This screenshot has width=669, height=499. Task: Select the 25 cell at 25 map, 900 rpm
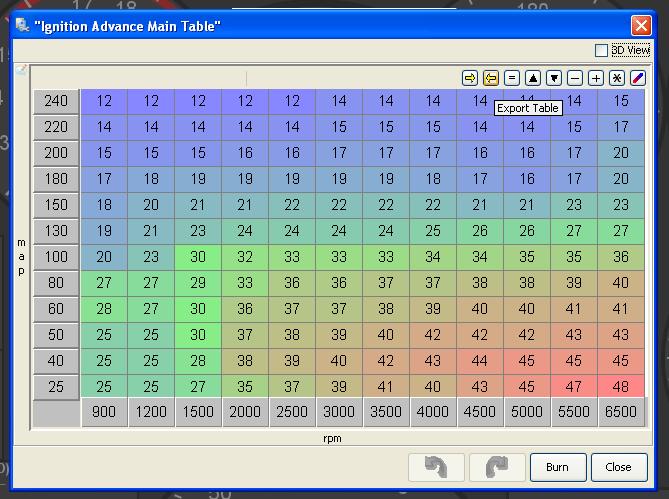(x=104, y=387)
